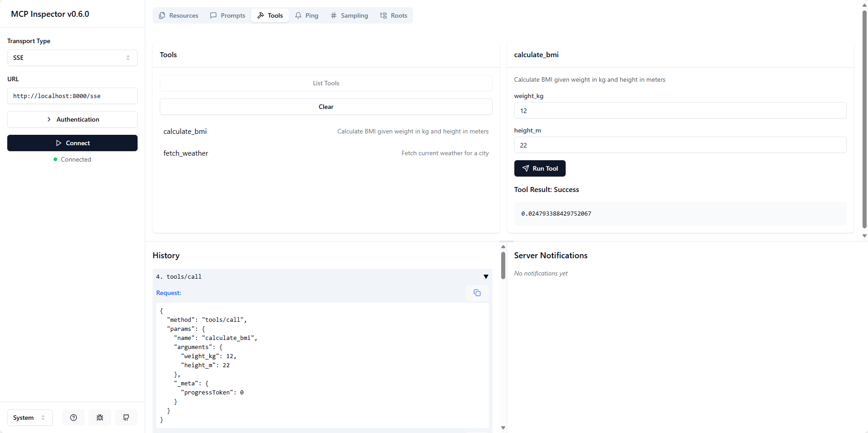Screen dimensions: 868x433
Task: Open the Transport Type SSE dropdown
Action: tap(72, 58)
